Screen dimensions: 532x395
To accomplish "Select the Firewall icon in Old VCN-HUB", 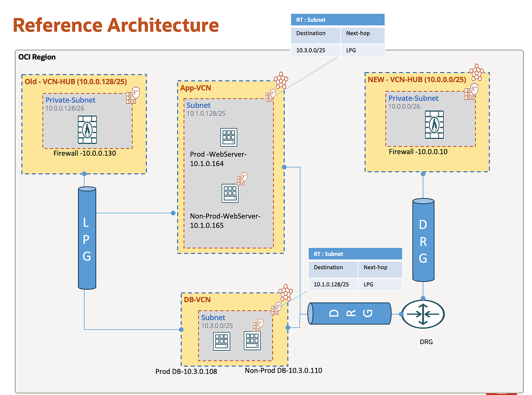I will pyautogui.click(x=87, y=129).
